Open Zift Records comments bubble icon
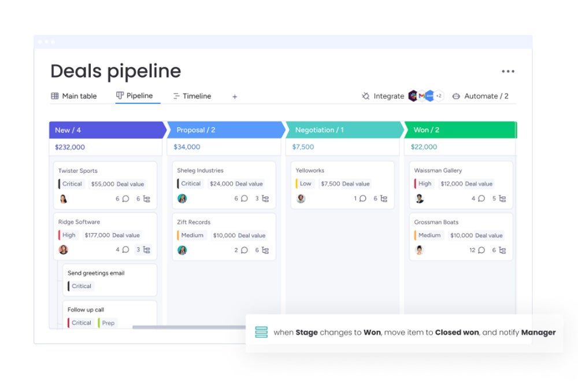Image resolution: width=578 pixels, height=392 pixels. tap(244, 250)
